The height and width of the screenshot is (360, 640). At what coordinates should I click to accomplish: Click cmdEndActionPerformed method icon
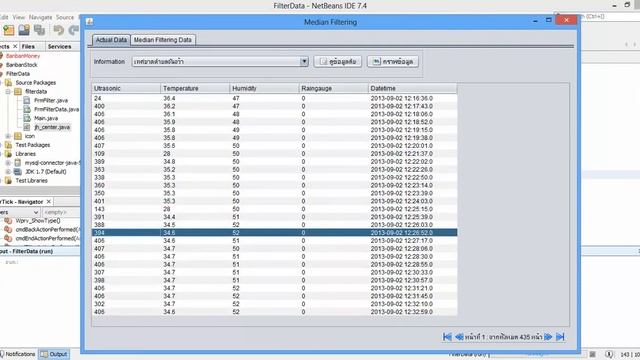(8, 238)
